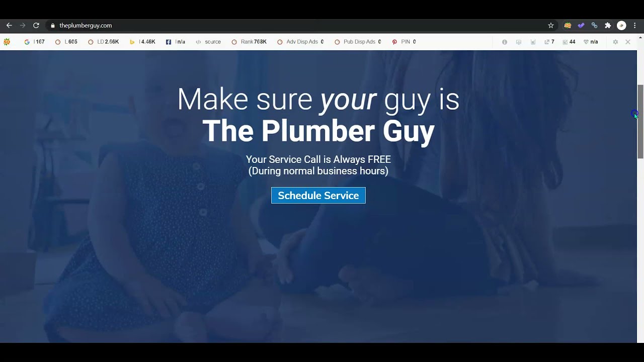The image size is (644, 362).
Task: Click the Pub Disp Ads metric
Action: pos(358,42)
